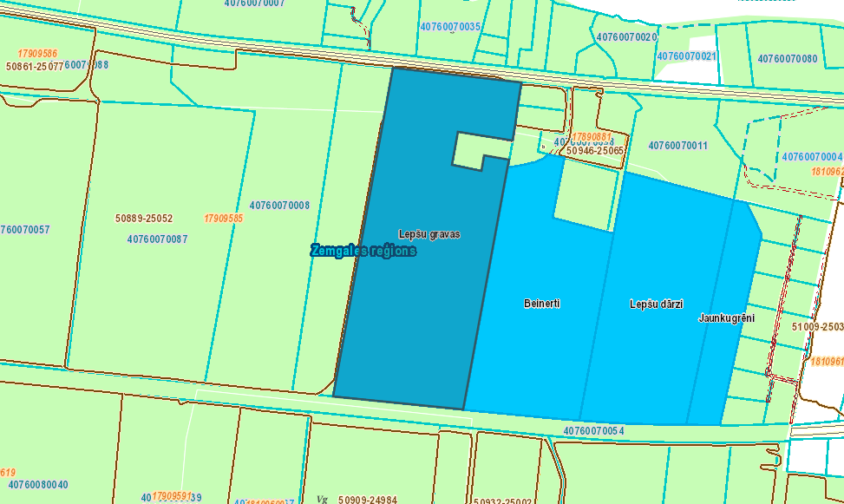Click the Lepšu gravas parcel label
844x504 pixels.
429,234
